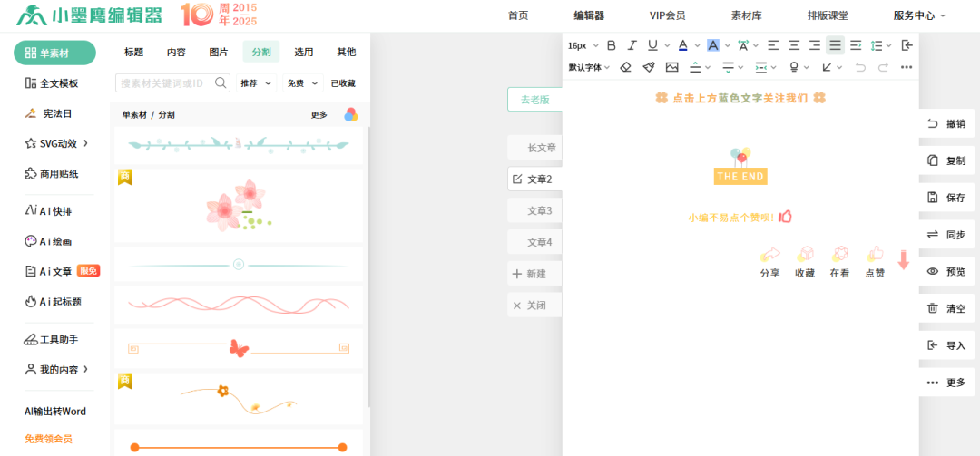Screen dimensions: 980x456
Task: Activate the format painter brush
Action: pos(649,67)
